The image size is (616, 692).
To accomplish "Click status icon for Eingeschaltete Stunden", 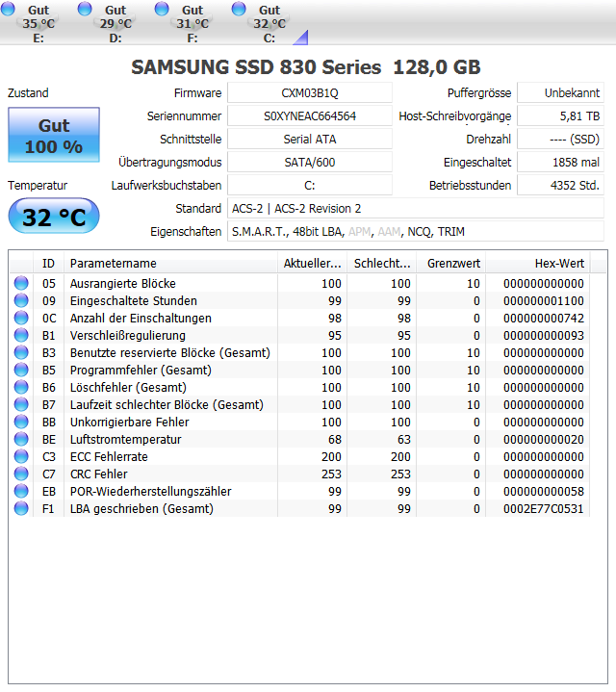I will coord(21,300).
